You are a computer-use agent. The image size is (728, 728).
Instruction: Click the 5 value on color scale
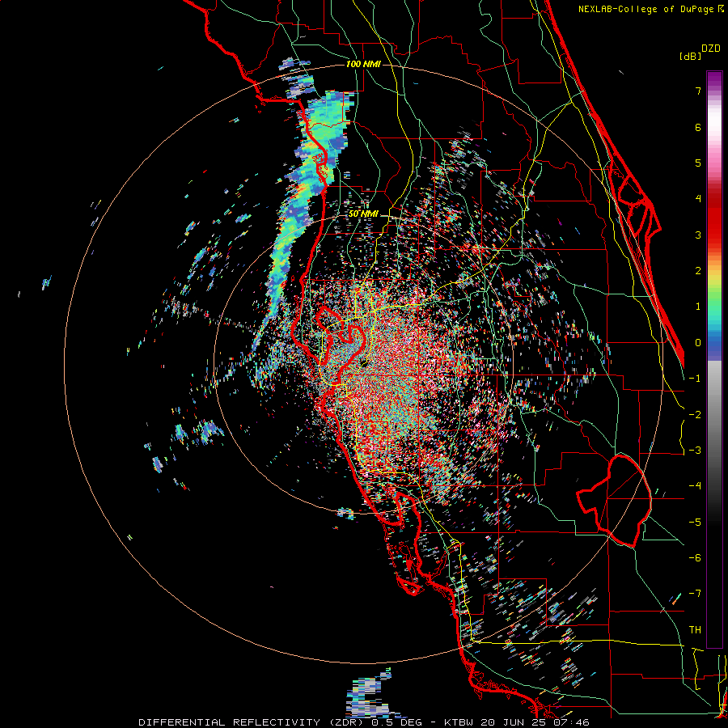pyautogui.click(x=698, y=163)
